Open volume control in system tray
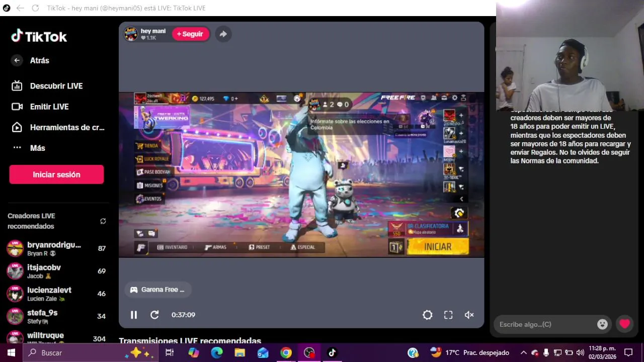This screenshot has height=362, width=644. (x=580, y=353)
